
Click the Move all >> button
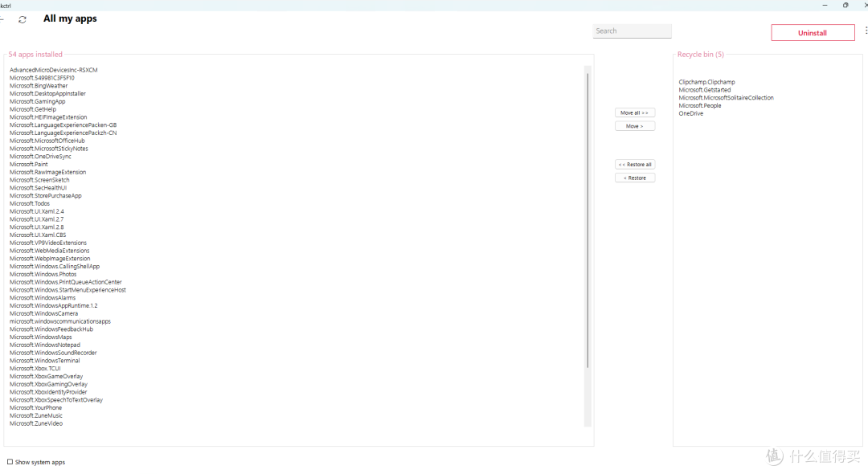[x=634, y=112]
